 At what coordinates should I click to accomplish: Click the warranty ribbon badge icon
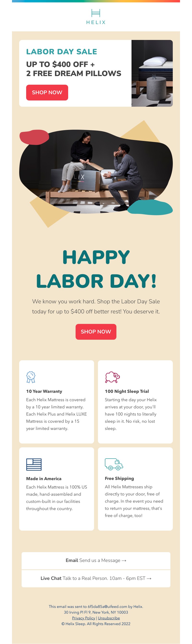click(x=31, y=377)
